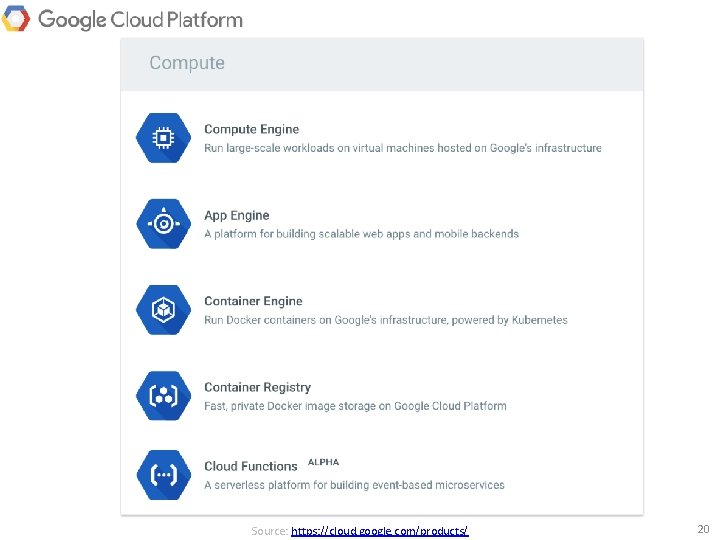Click the ALPHA badge beside Cloud Functions
The height and width of the screenshot is (540, 720).
(323, 462)
